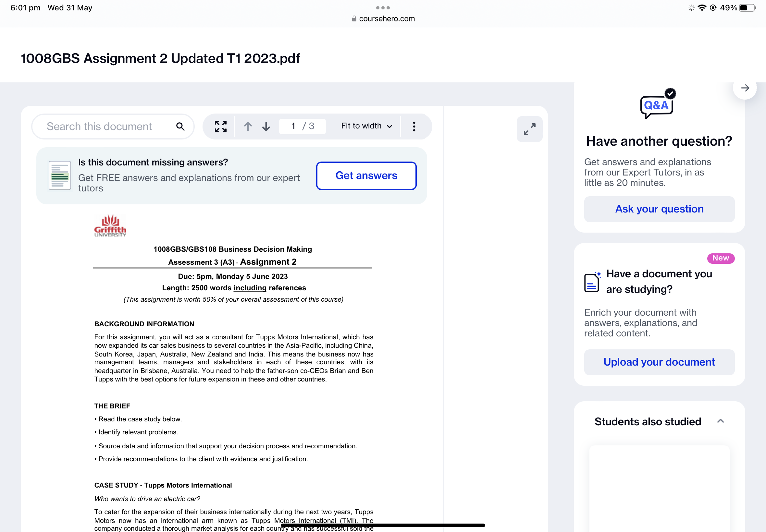The image size is (766, 532).
Task: Click the Griffith University logo
Action: pos(110,226)
